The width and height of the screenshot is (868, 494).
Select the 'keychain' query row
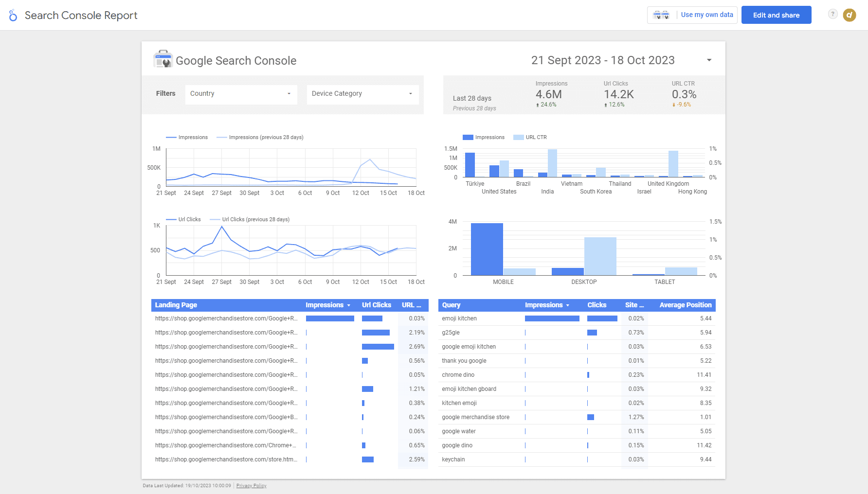coord(577,459)
